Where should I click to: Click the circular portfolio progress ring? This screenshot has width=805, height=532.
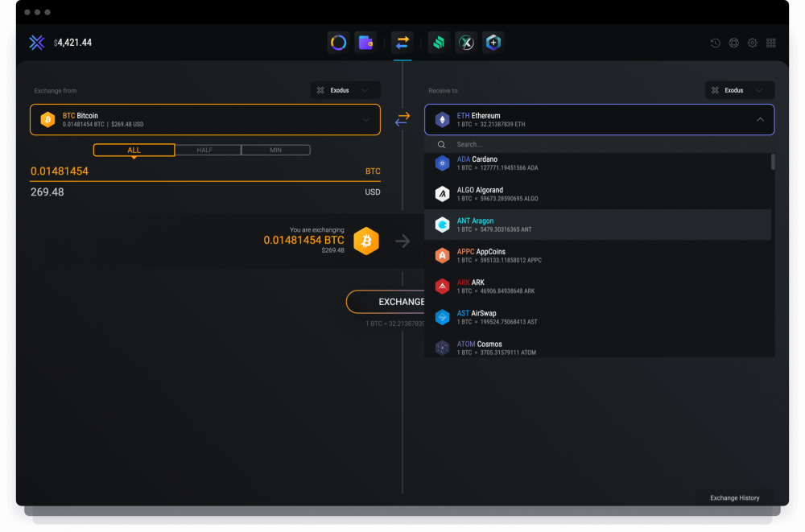pyautogui.click(x=338, y=42)
